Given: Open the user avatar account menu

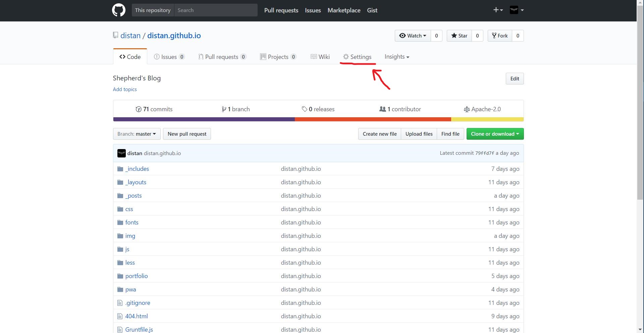Looking at the screenshot, I should coord(517,10).
